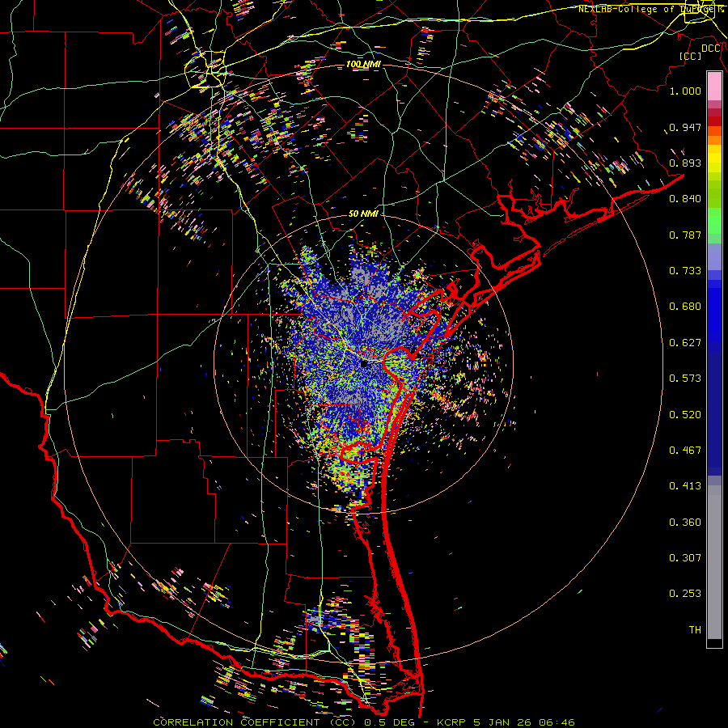728x728 pixels.
Task: Click the 0.360 value on the color scale
Action: click(685, 523)
